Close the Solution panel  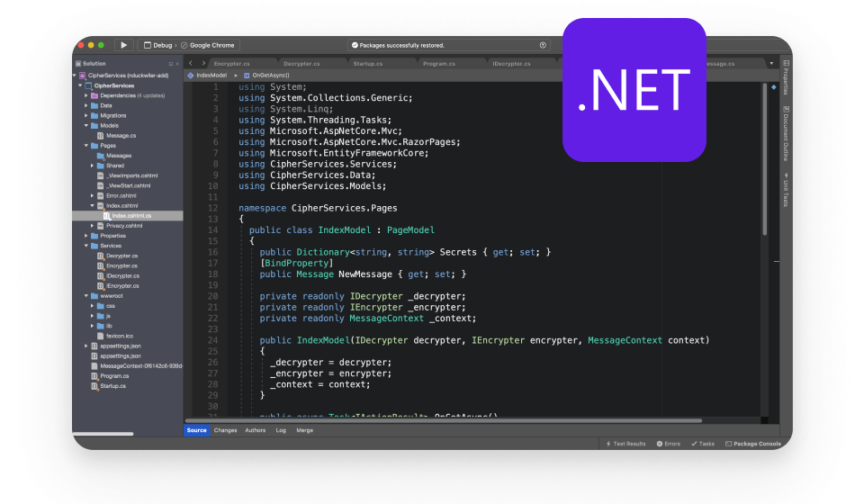(x=176, y=64)
